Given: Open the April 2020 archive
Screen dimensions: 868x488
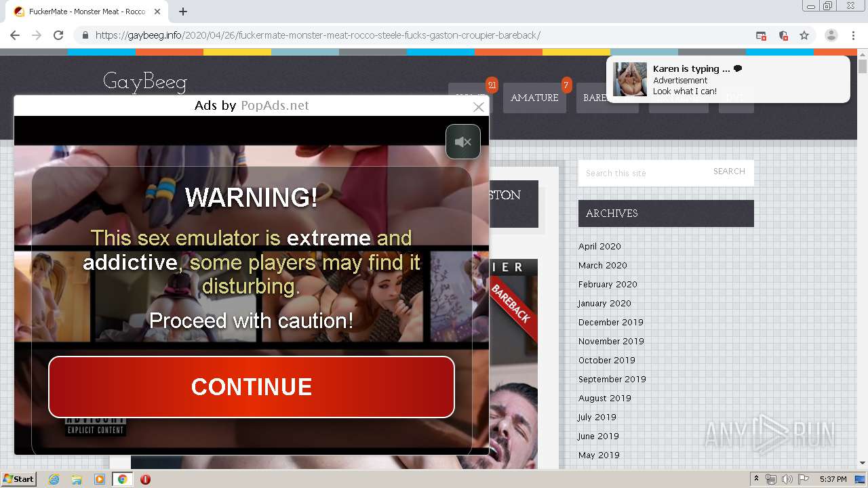Looking at the screenshot, I should click(599, 246).
